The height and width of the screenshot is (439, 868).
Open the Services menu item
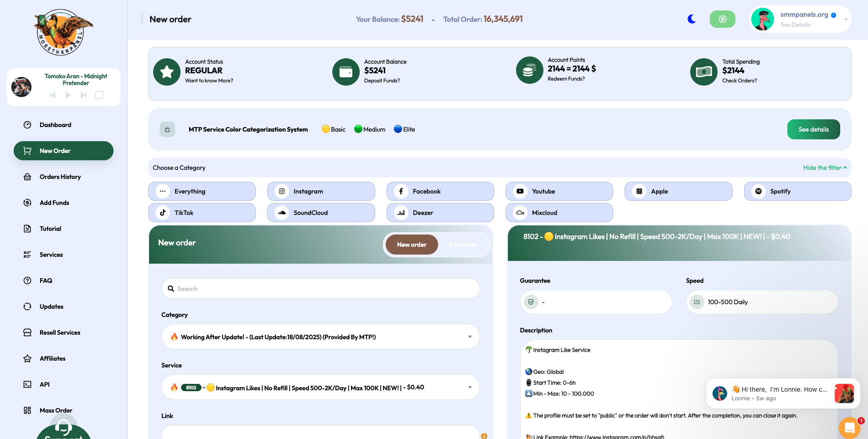51,255
